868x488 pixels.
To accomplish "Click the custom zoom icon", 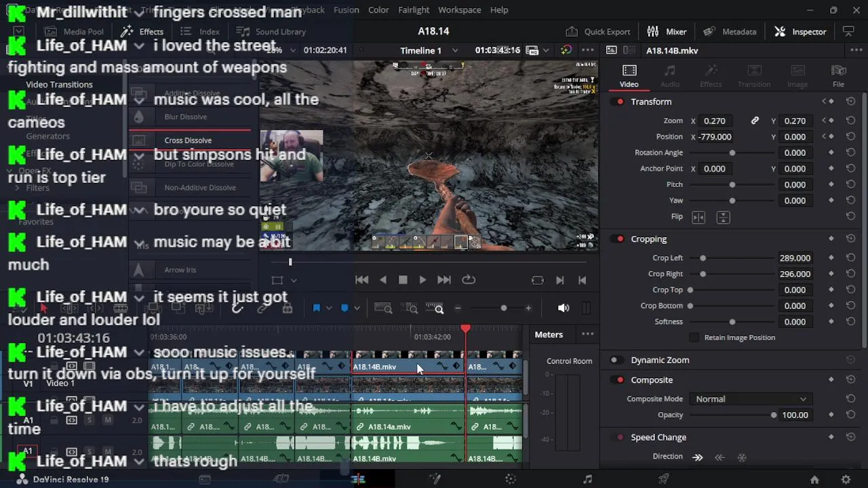I will pyautogui.click(x=435, y=308).
